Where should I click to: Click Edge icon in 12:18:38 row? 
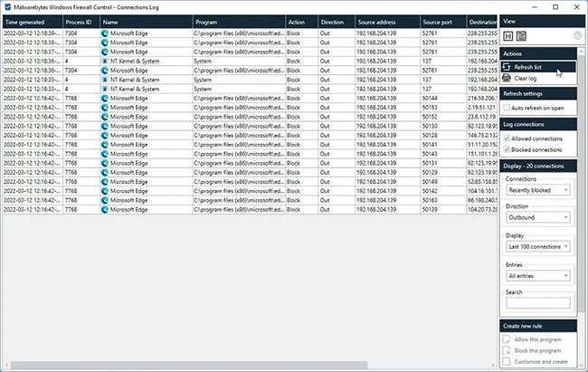click(105, 43)
